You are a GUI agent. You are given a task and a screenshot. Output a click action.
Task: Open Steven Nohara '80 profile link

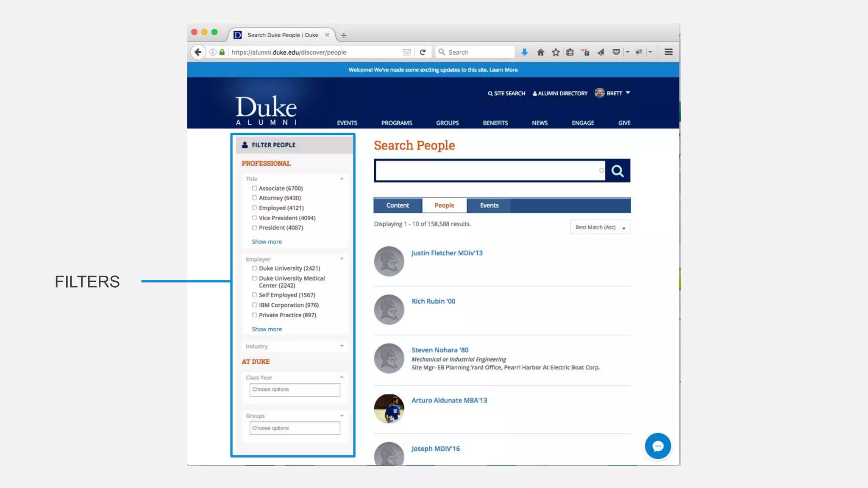point(440,350)
